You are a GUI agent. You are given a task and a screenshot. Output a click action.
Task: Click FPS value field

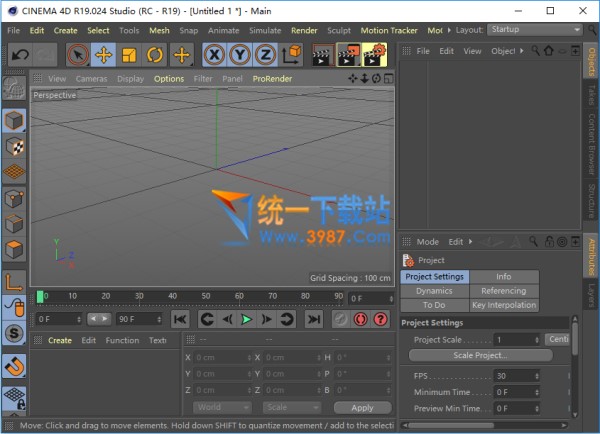pos(517,376)
